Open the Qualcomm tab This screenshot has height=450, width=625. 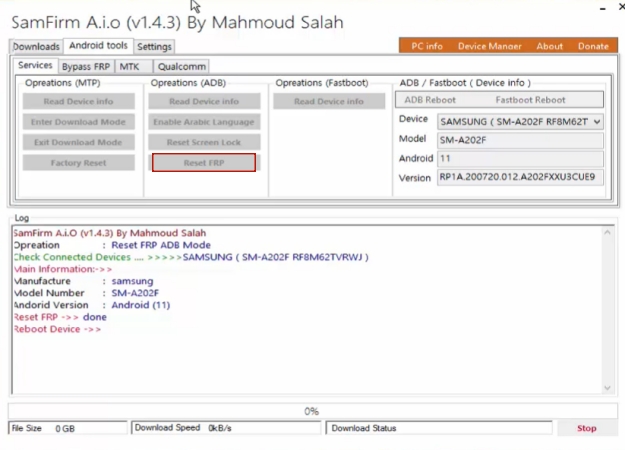click(182, 67)
